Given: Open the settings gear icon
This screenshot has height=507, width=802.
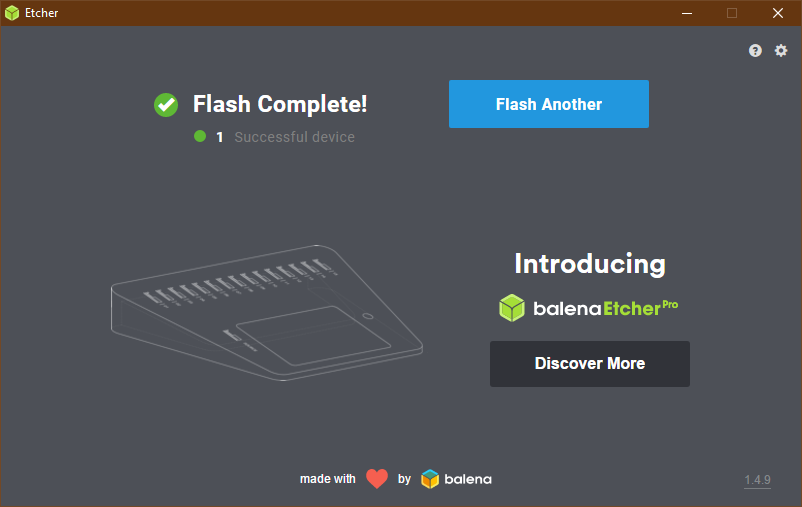Looking at the screenshot, I should (781, 51).
